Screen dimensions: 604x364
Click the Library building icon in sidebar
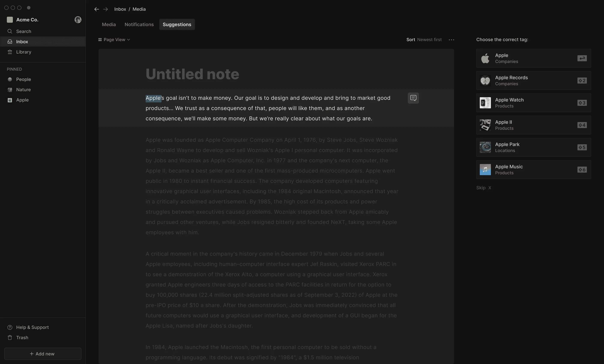10,52
